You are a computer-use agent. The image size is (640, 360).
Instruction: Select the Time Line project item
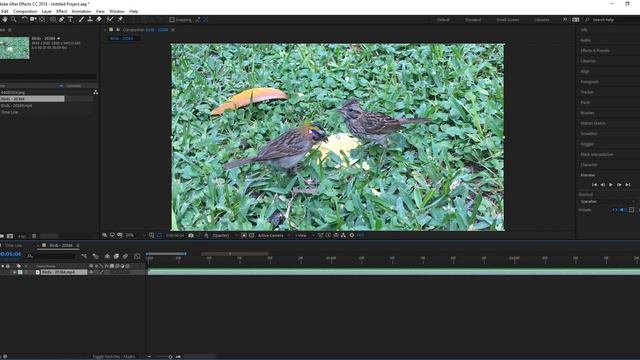point(9,112)
